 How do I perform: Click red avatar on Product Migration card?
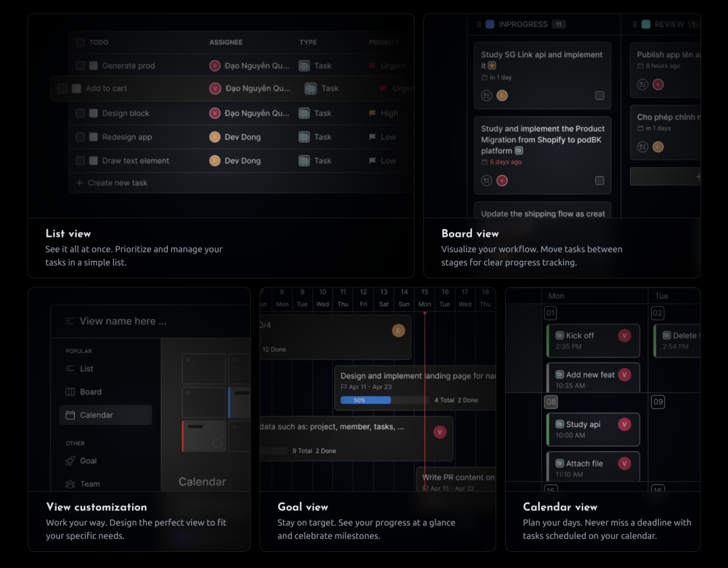[502, 180]
